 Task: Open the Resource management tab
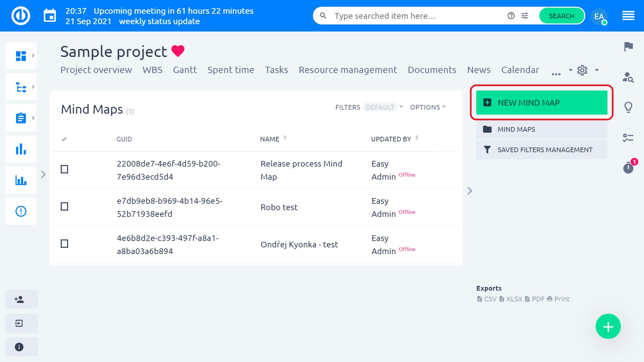[x=347, y=70]
